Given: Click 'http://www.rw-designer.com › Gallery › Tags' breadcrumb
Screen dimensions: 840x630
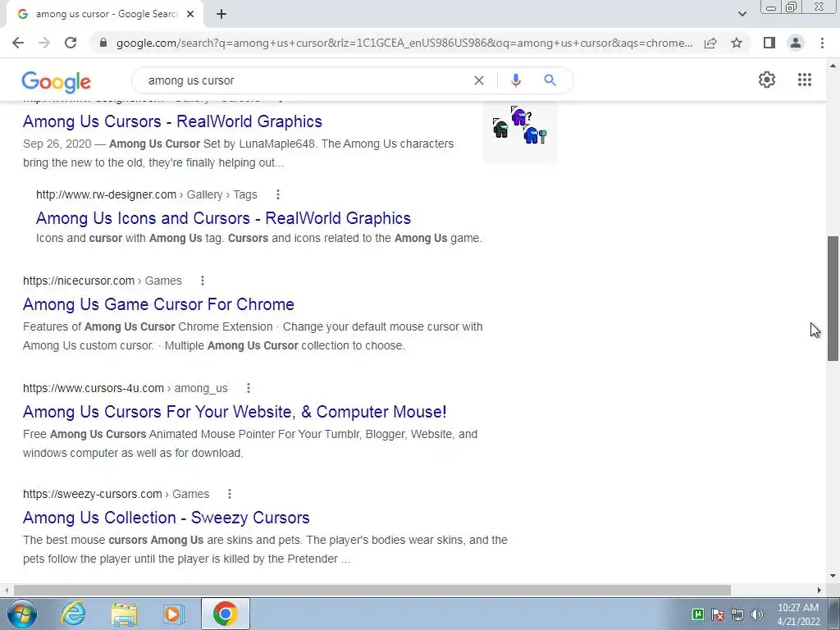Looking at the screenshot, I should coord(146,194).
